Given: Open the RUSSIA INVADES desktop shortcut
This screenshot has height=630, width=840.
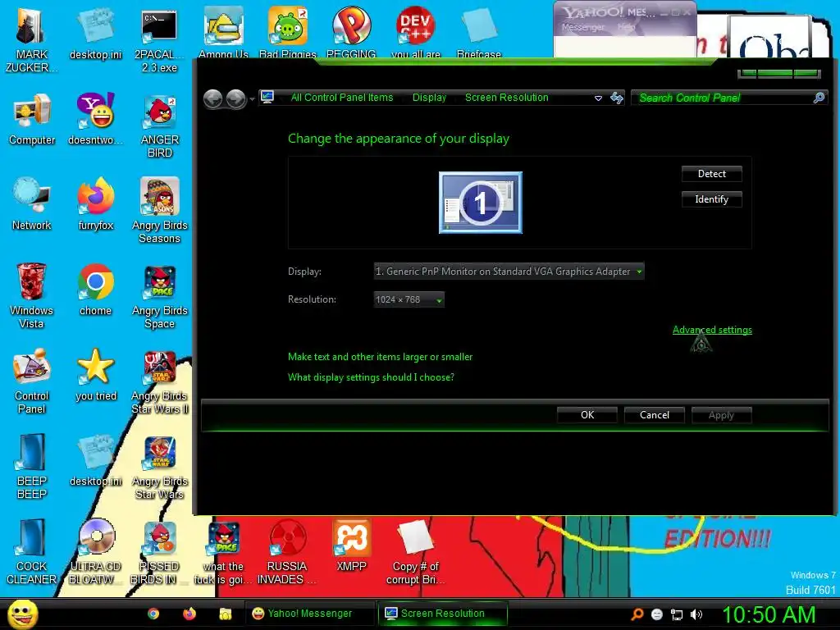Looking at the screenshot, I should click(287, 551).
